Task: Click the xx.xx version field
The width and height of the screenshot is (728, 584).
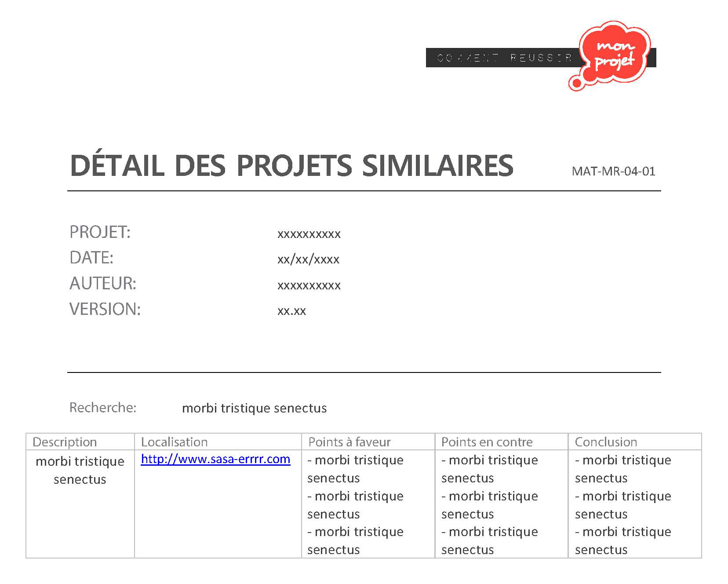Action: (x=291, y=311)
